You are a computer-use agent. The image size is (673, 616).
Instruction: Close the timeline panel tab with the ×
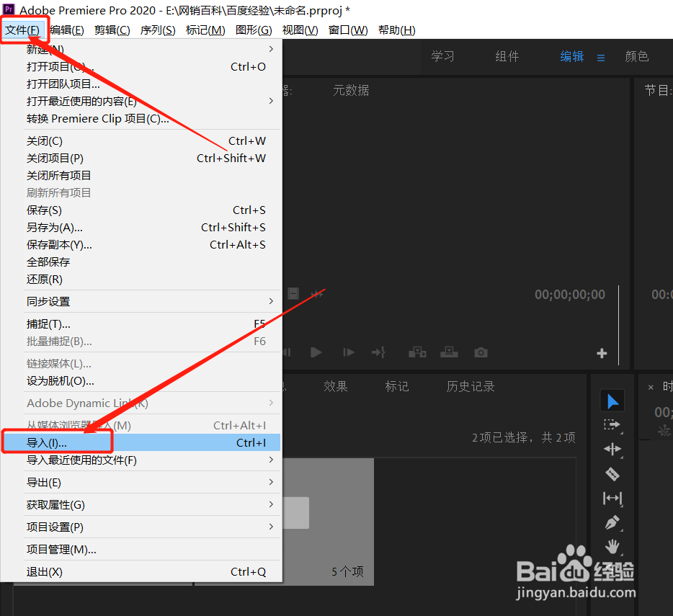651,387
